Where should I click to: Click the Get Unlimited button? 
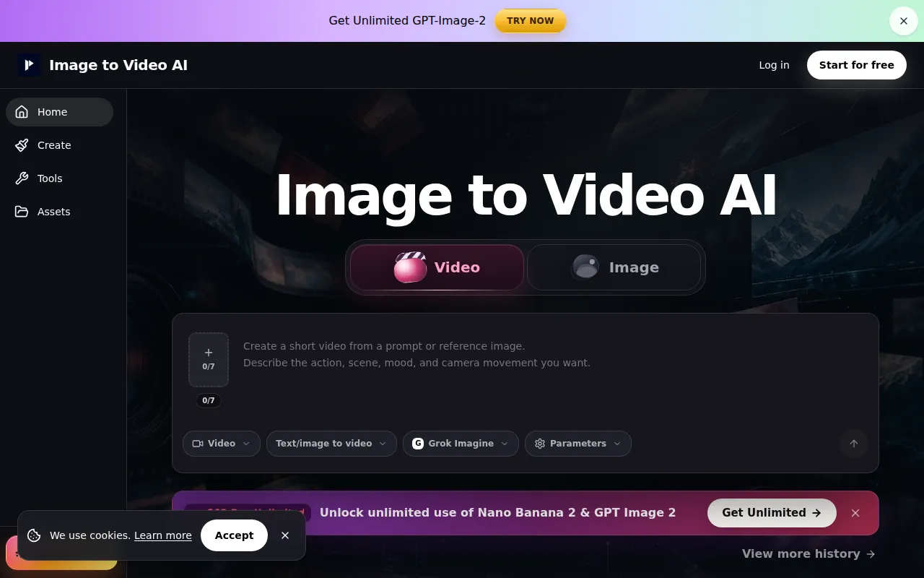tap(772, 513)
